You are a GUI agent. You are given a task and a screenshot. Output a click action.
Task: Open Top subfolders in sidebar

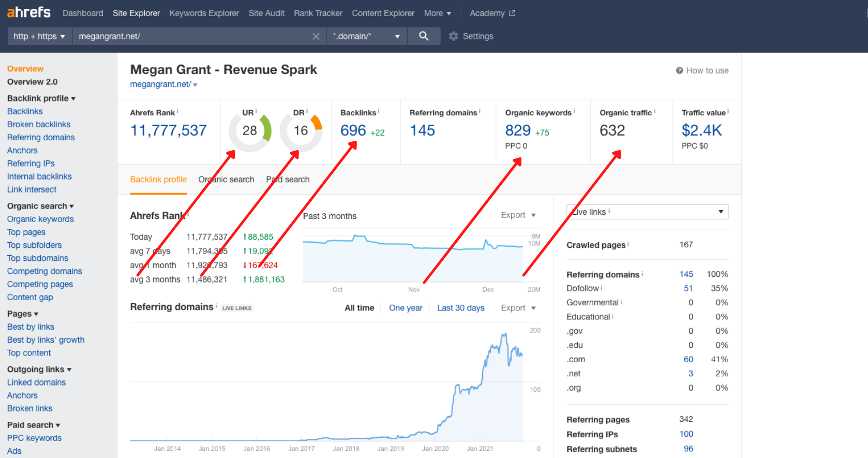(x=34, y=245)
